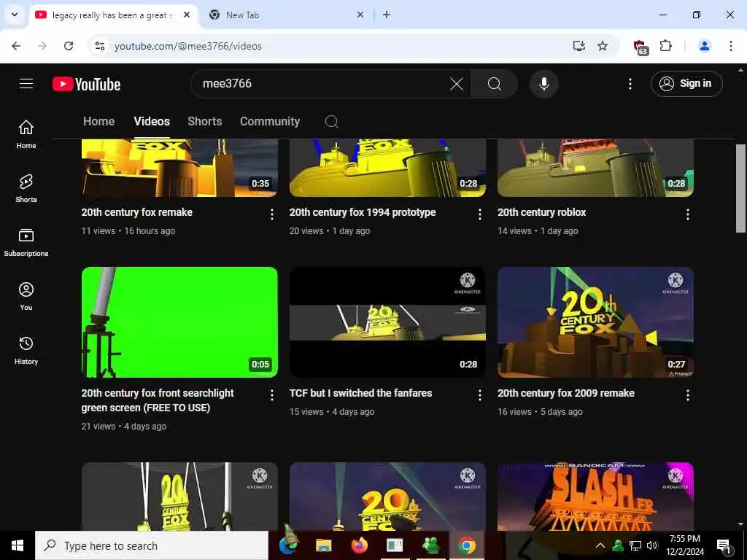Open the volume control in tray

click(x=652, y=545)
